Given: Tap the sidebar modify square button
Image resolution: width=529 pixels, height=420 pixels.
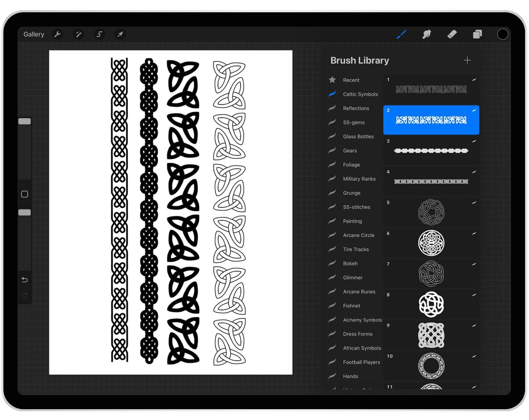Looking at the screenshot, I should tap(25, 194).
